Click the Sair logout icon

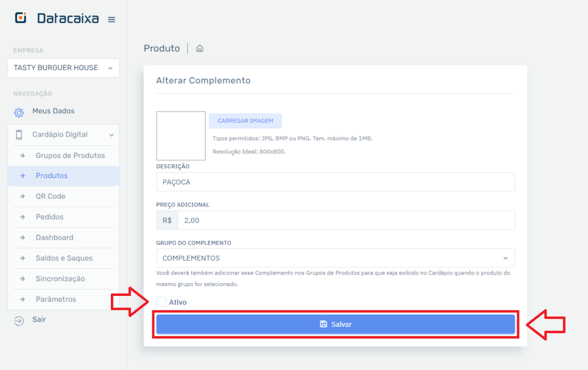tap(19, 321)
